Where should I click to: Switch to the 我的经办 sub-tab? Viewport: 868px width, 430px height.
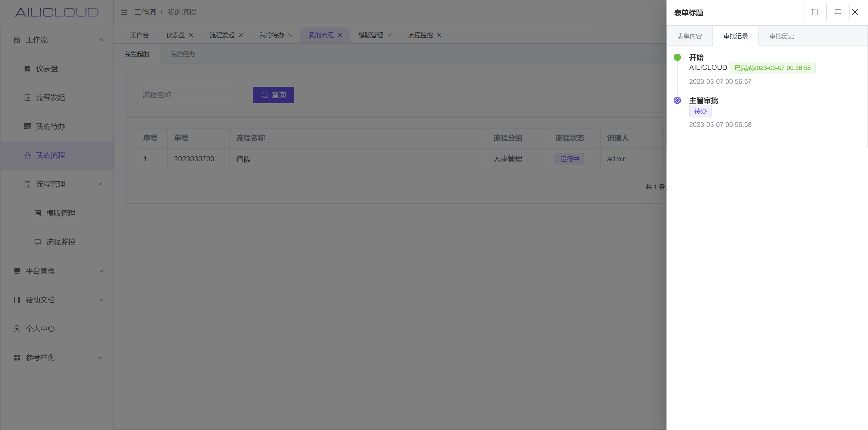(x=183, y=54)
